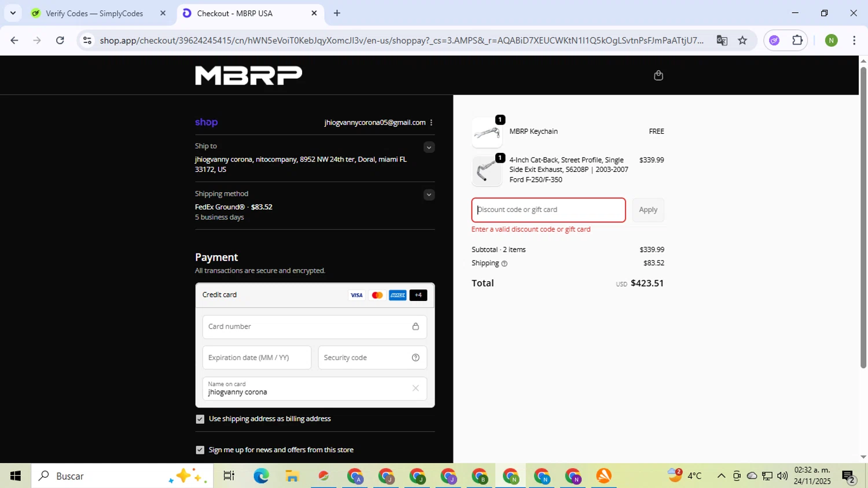Click the orange Avast taskbar icon
The width and height of the screenshot is (868, 488).
pos(604,476)
